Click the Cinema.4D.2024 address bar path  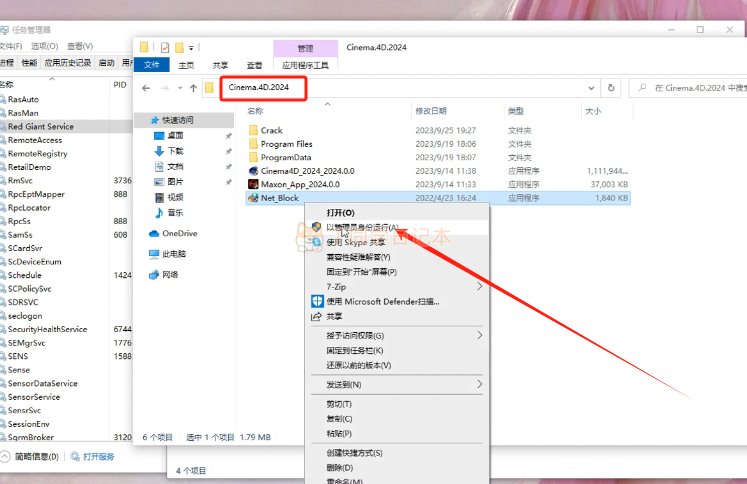[x=259, y=87]
